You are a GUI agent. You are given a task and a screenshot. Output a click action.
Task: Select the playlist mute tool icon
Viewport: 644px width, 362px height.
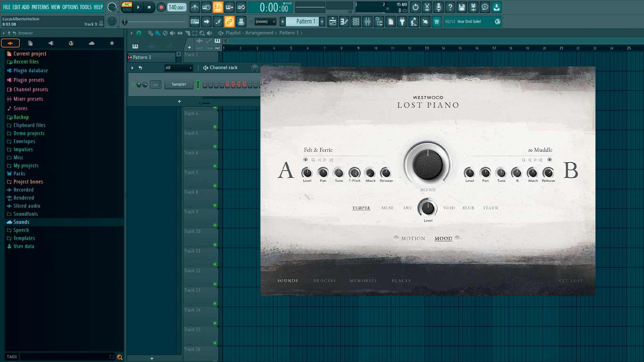click(172, 33)
